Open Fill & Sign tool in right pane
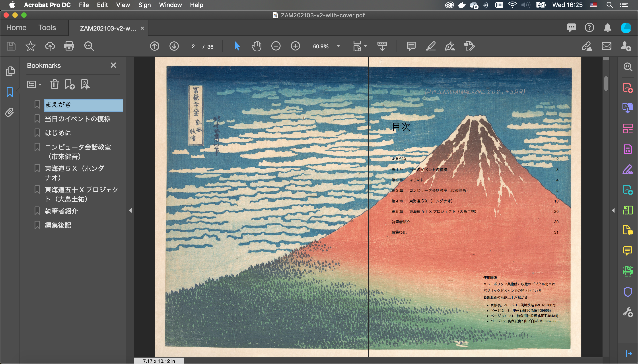Screen dimensions: 638x364 coord(628,169)
